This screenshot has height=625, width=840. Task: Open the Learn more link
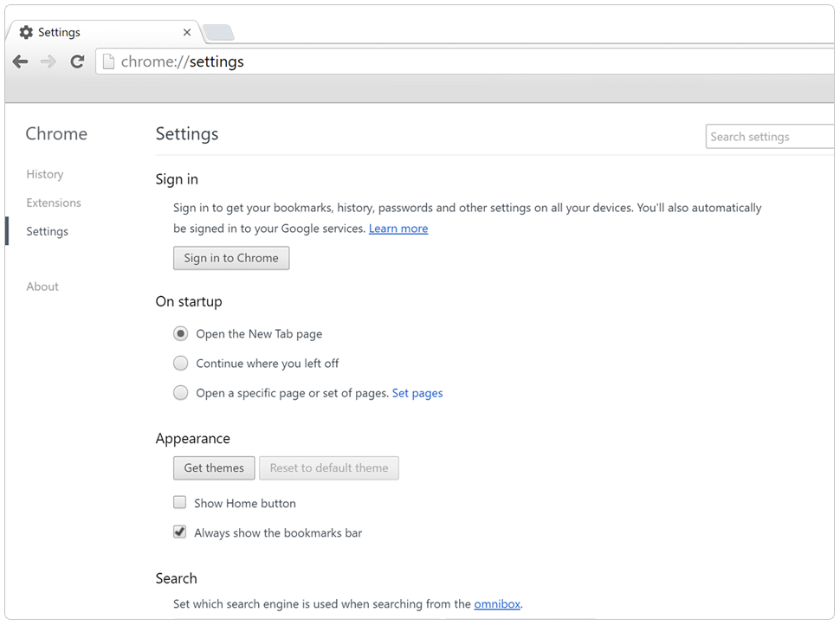(x=398, y=229)
